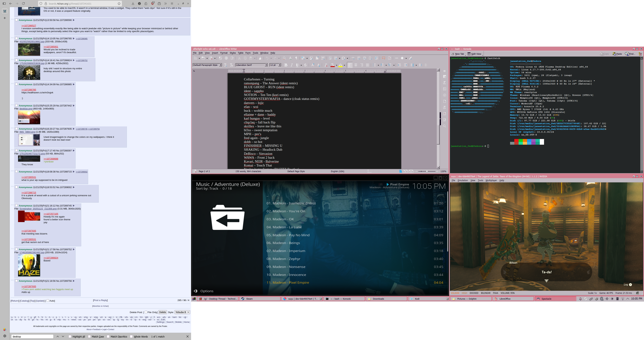Insert a table using Writer toolbar icon
The height and width of the screenshot is (340, 644).
(303, 58)
